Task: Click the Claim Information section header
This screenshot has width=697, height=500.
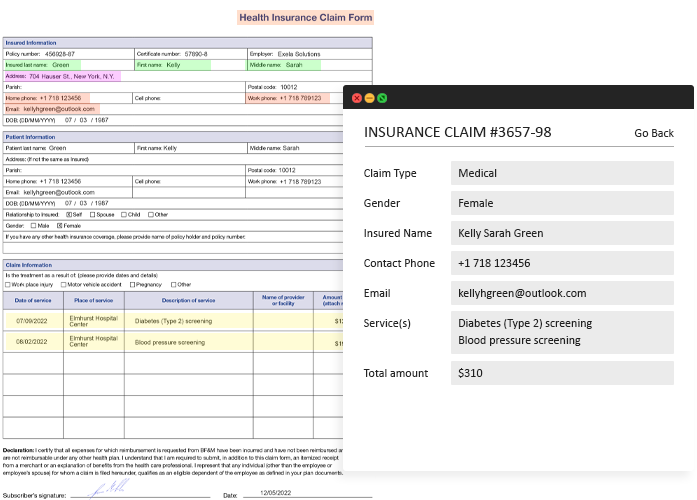Action: click(x=173, y=265)
